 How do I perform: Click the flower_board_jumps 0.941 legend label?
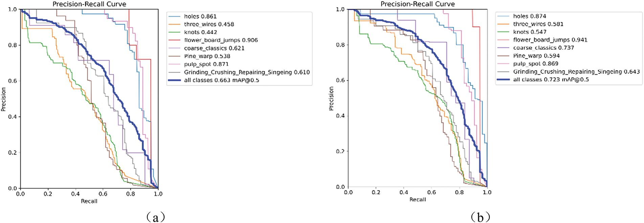click(550, 40)
